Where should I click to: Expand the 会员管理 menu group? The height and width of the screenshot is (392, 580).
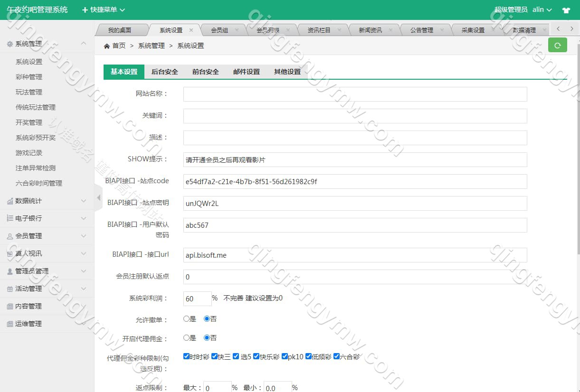pyautogui.click(x=47, y=236)
